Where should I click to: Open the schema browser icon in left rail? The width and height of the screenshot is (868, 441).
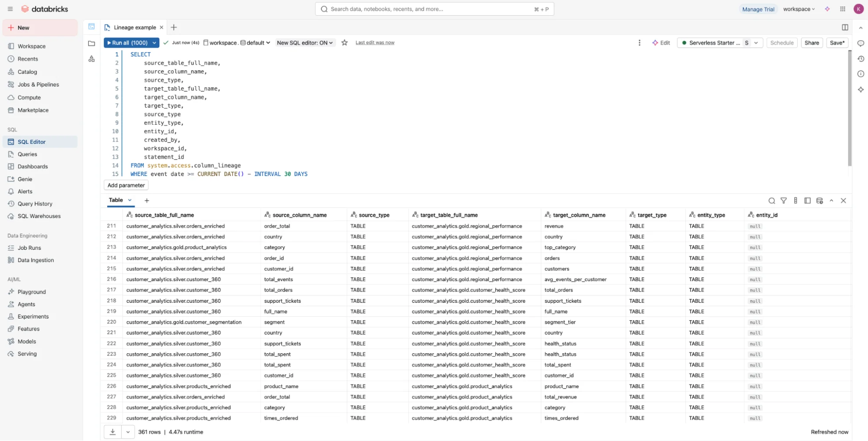pos(91,59)
